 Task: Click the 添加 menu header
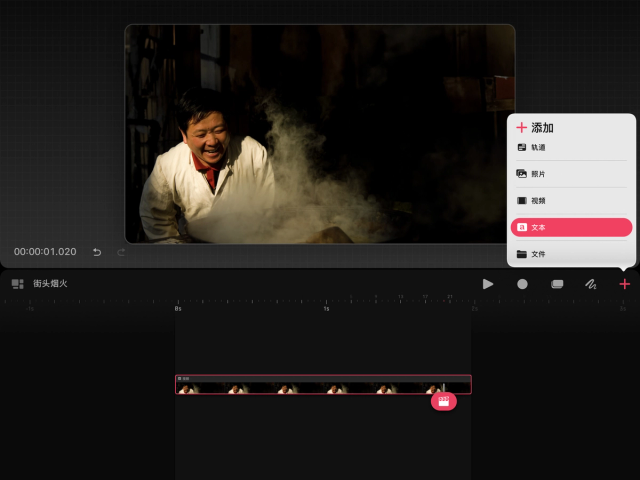(535, 128)
